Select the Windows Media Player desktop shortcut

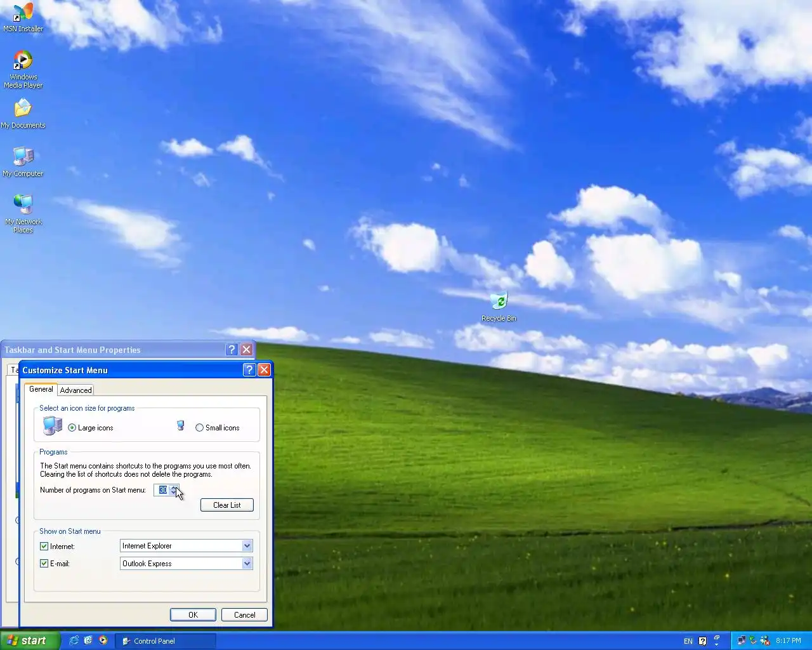(23, 69)
